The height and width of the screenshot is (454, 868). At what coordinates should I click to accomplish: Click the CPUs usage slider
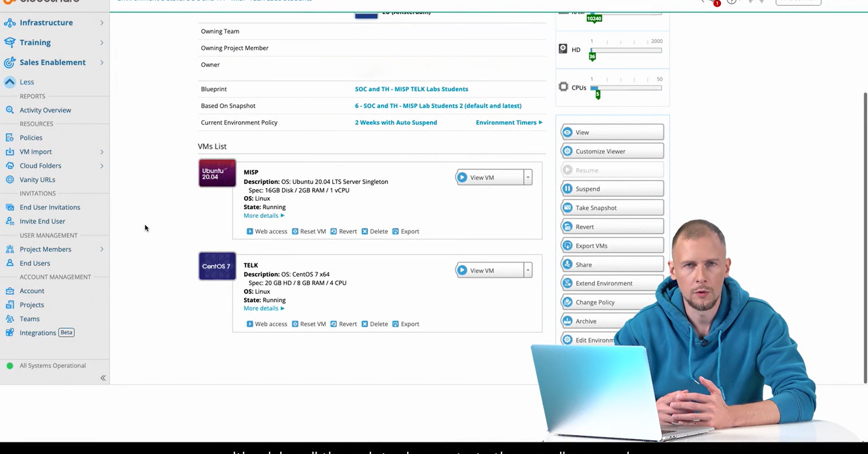(626, 88)
